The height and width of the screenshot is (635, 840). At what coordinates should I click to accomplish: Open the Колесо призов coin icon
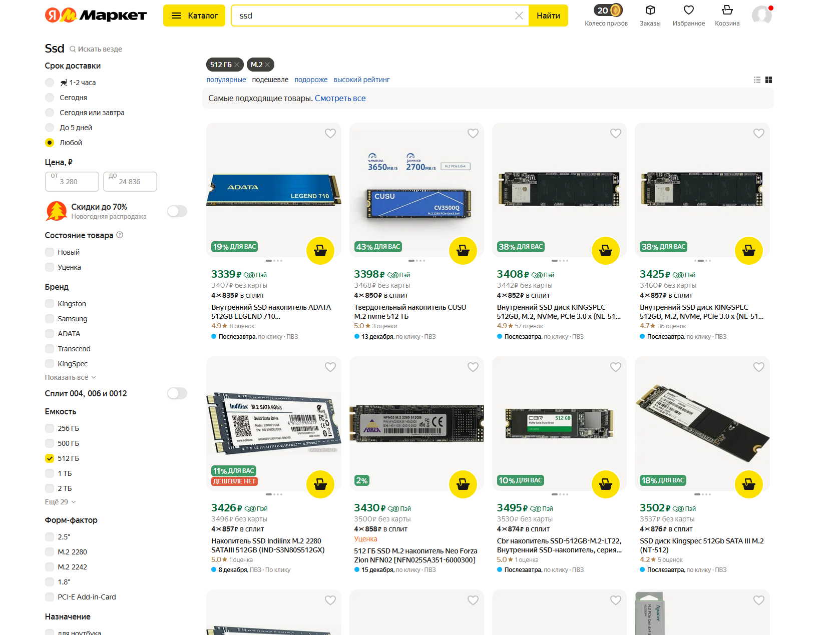click(608, 11)
